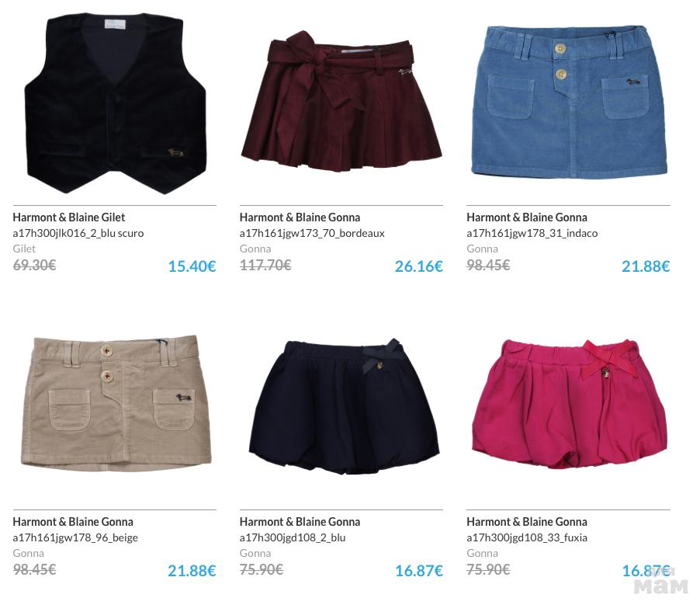Click the crossed-out 117.70€ original price
The height and width of the screenshot is (605, 700).
pyautogui.click(x=265, y=266)
